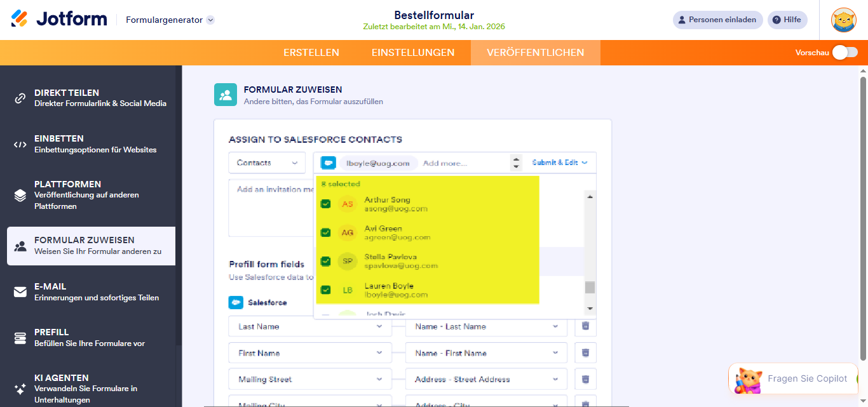The width and height of the screenshot is (868, 407).
Task: Open the user profile avatar
Action: pyautogui.click(x=844, y=20)
